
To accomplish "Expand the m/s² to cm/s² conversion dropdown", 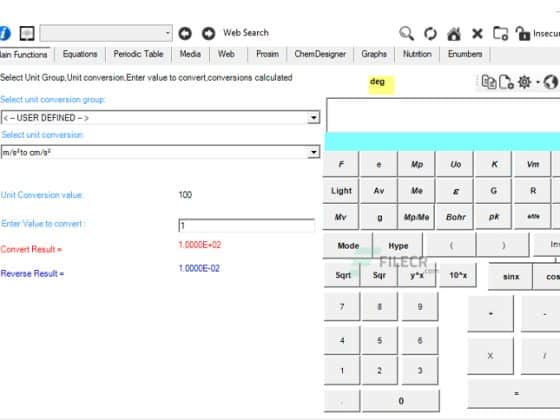I will click(x=313, y=152).
